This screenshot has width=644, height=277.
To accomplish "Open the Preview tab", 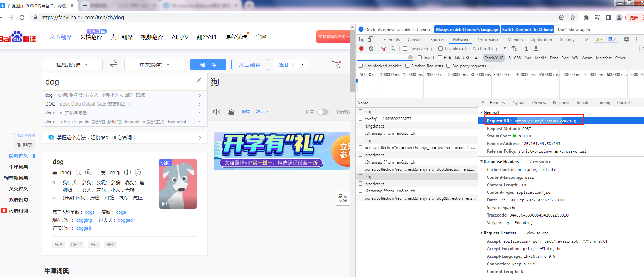I will pyautogui.click(x=539, y=102).
